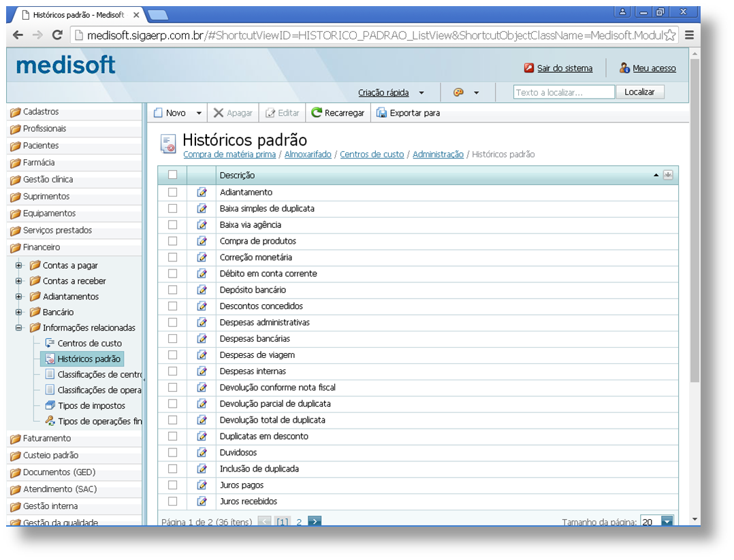This screenshot has height=560, width=734.
Task: Open the Novo dropdown arrow
Action: [199, 113]
